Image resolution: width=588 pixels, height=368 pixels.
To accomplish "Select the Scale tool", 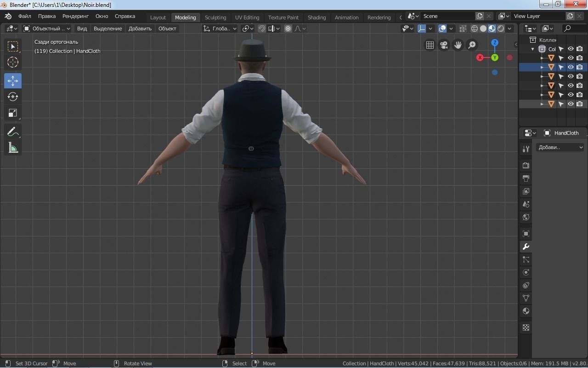I will [x=13, y=113].
